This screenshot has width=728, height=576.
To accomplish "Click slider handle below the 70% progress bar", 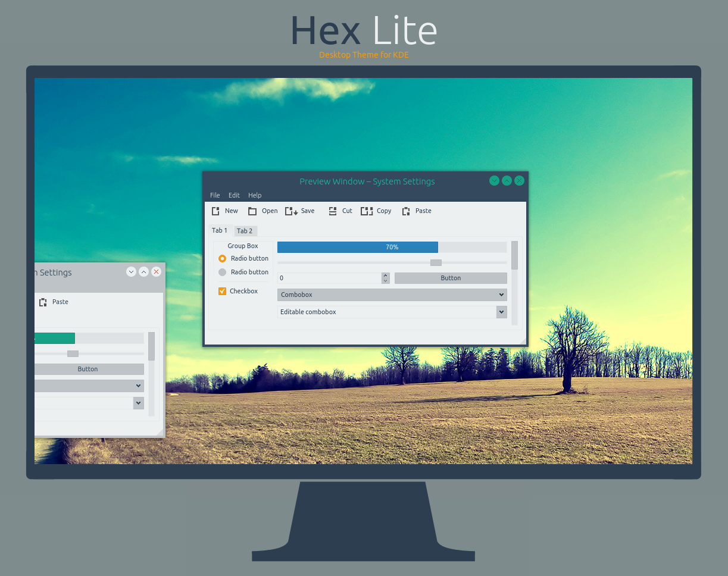I will click(436, 262).
